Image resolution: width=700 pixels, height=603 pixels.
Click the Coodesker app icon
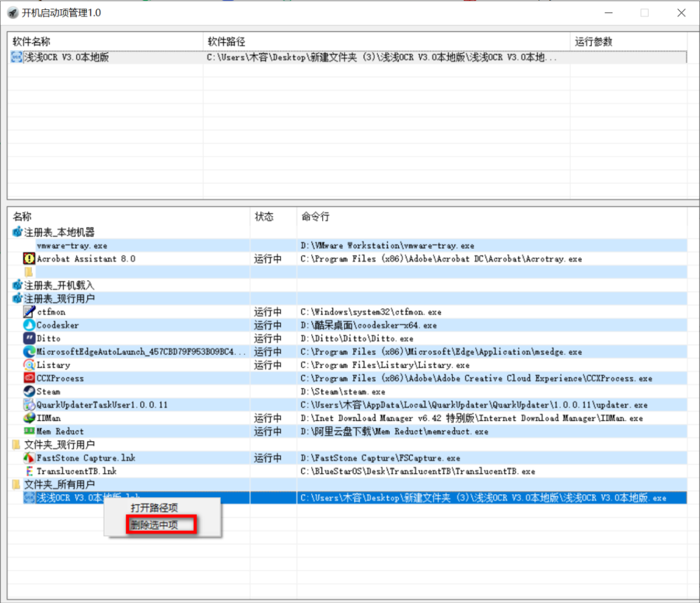click(x=29, y=325)
